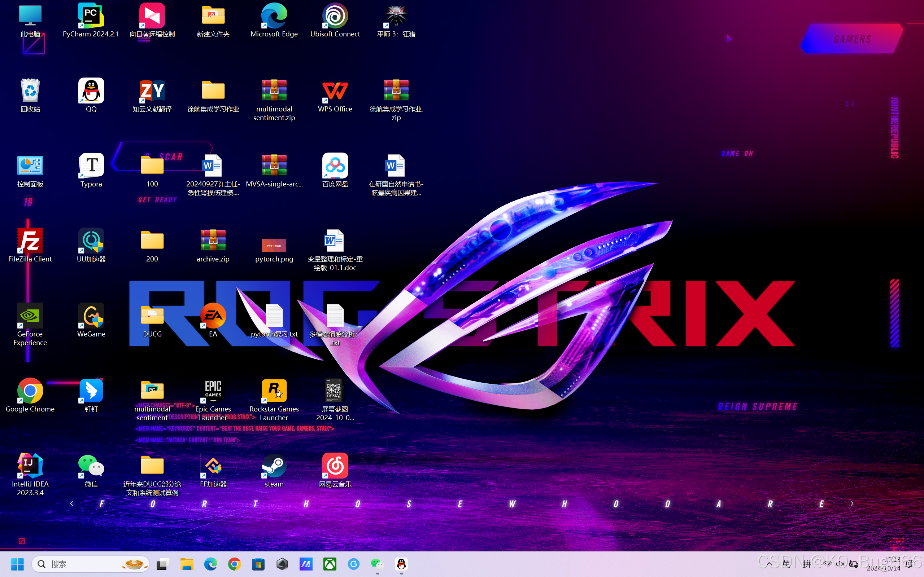Toggle the muted speaker volume tray icon
This screenshot has width=924, height=577.
(840, 564)
